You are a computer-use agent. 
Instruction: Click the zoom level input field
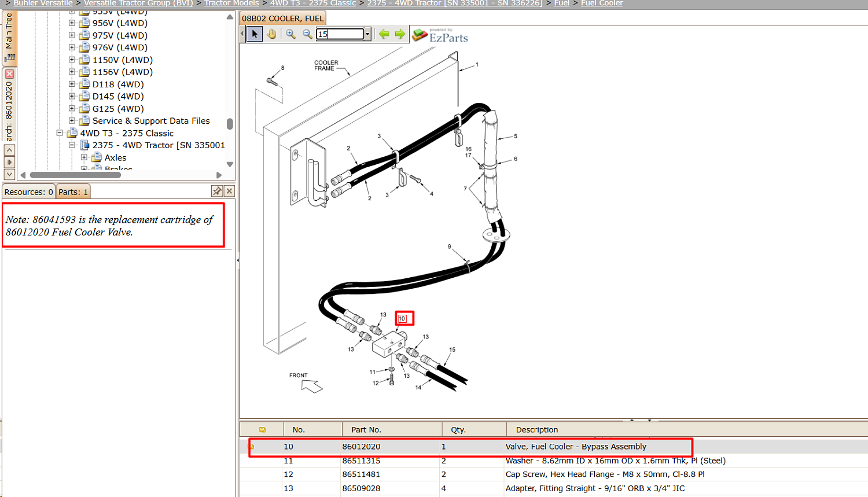340,34
